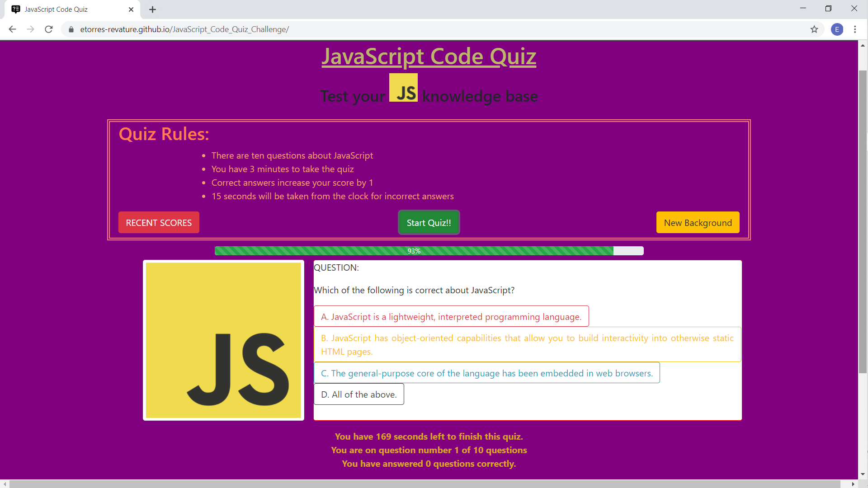
Task: Select answer A JavaScript lightweight interpreted language
Action: 451,316
